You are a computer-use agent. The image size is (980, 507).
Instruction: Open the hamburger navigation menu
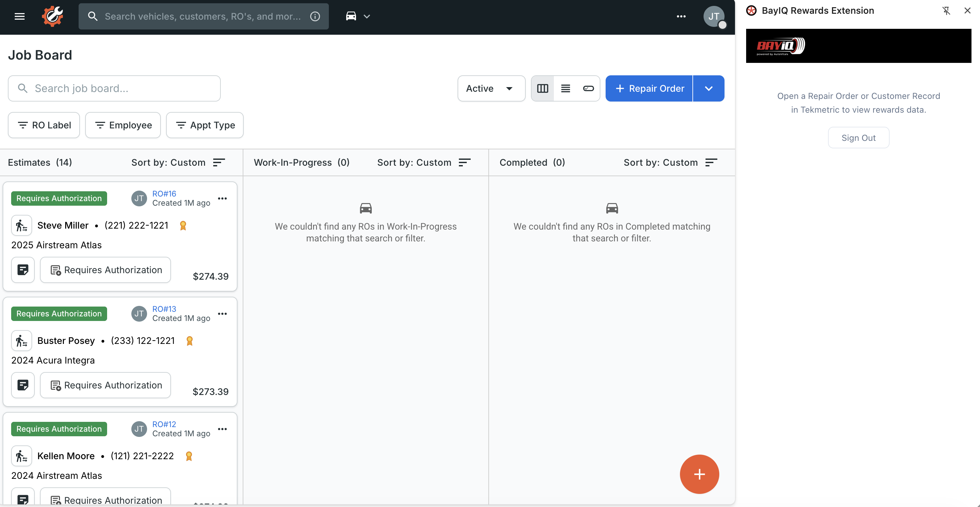coord(19,16)
